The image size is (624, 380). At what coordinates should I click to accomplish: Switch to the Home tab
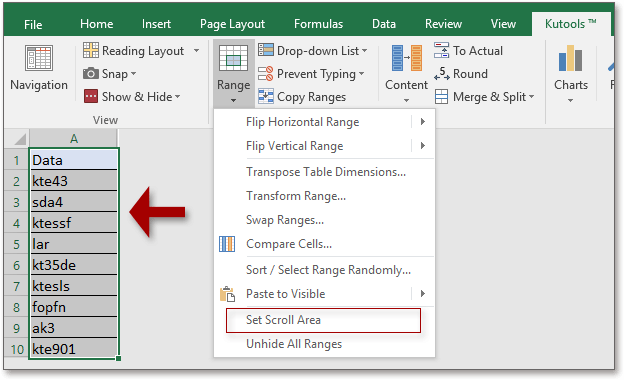click(x=96, y=24)
